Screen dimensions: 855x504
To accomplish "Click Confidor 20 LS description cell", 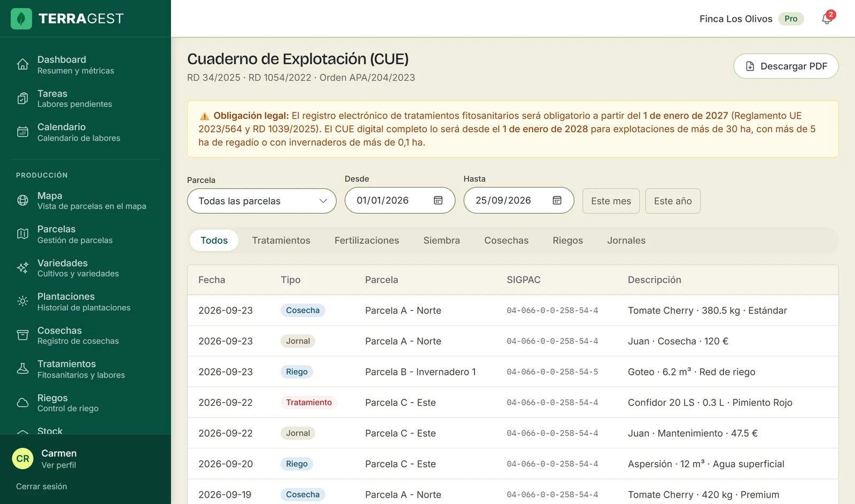I will tap(710, 403).
